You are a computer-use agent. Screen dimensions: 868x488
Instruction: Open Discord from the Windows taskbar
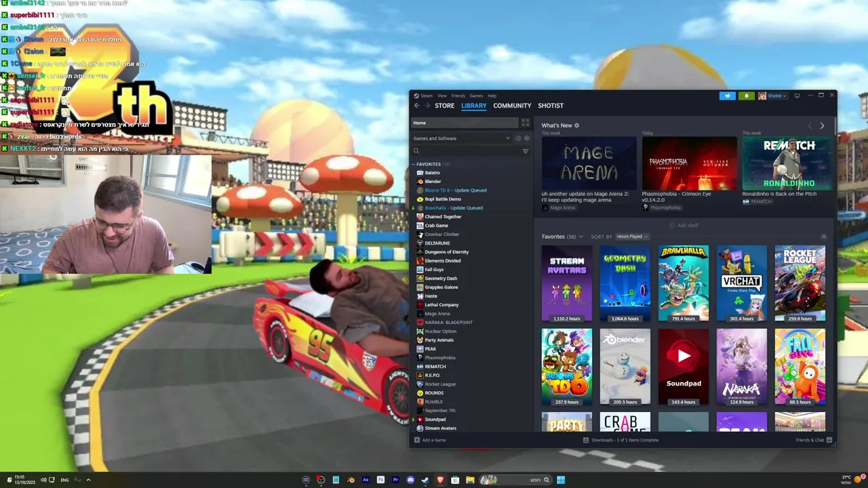410,480
